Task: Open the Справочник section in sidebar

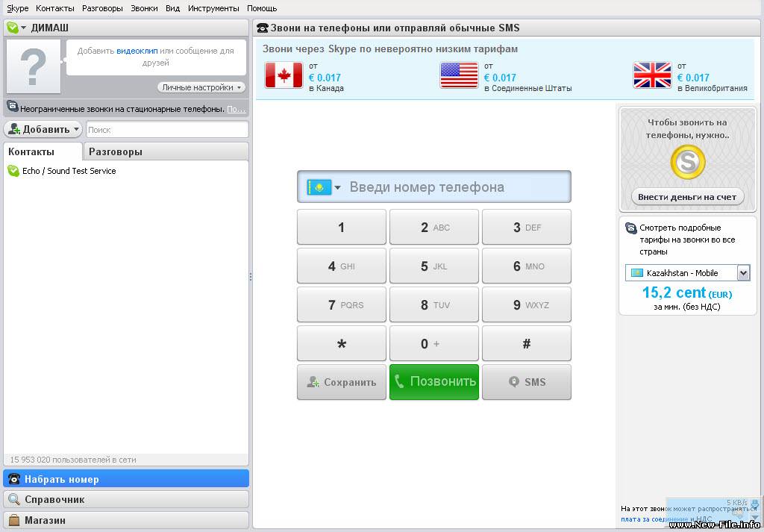Action: click(125, 499)
